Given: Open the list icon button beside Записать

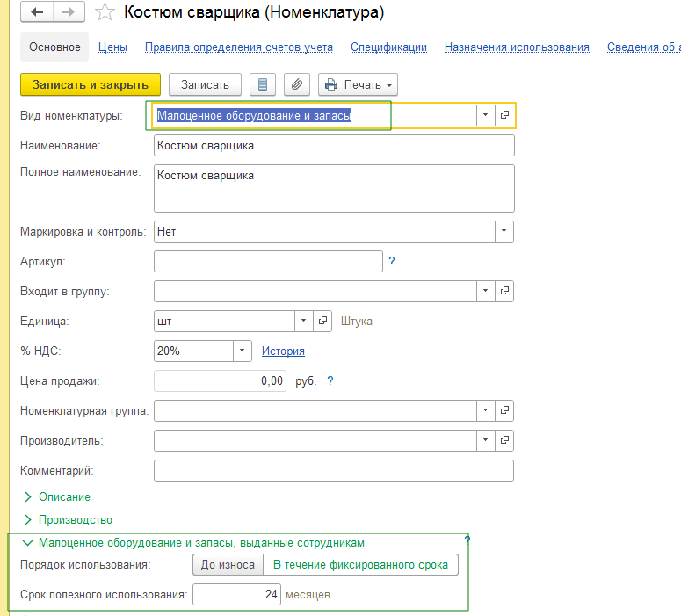Looking at the screenshot, I should tap(263, 84).
